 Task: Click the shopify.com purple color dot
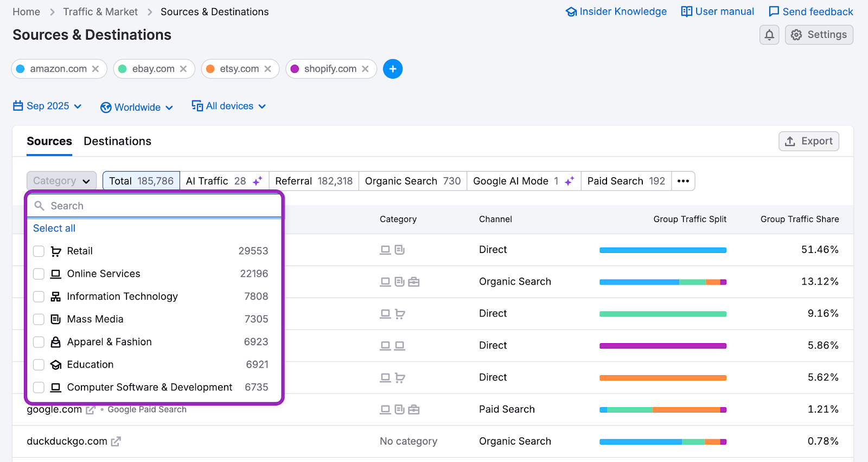pyautogui.click(x=295, y=69)
